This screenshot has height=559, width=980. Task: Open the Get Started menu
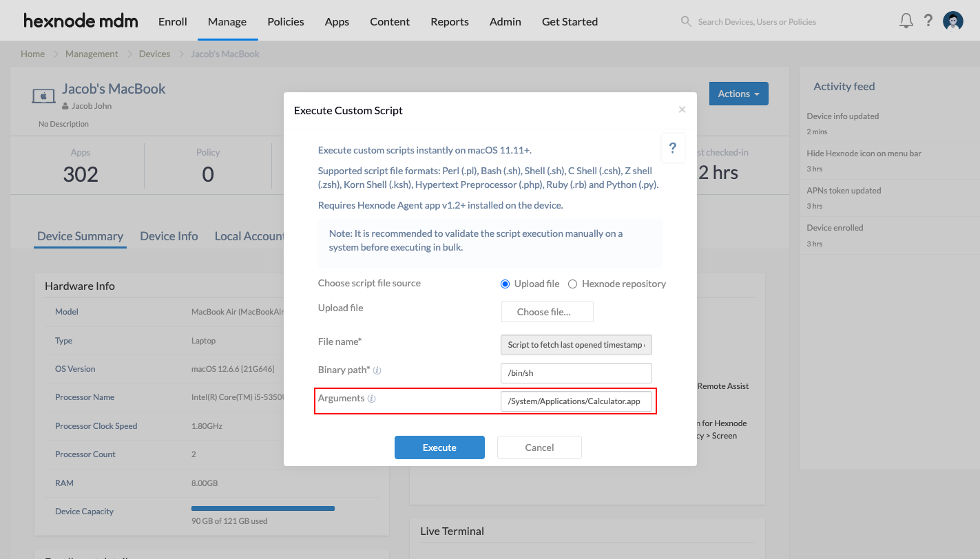pos(570,21)
